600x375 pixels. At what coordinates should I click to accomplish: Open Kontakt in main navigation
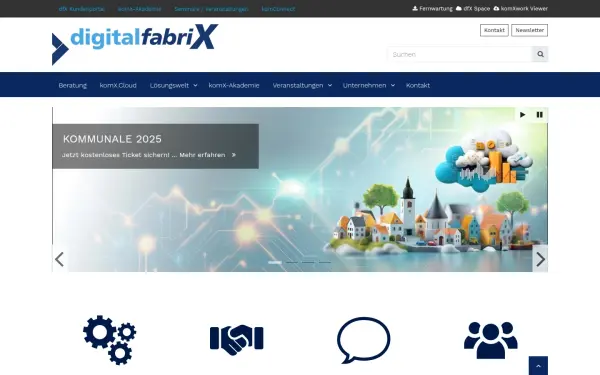[418, 85]
